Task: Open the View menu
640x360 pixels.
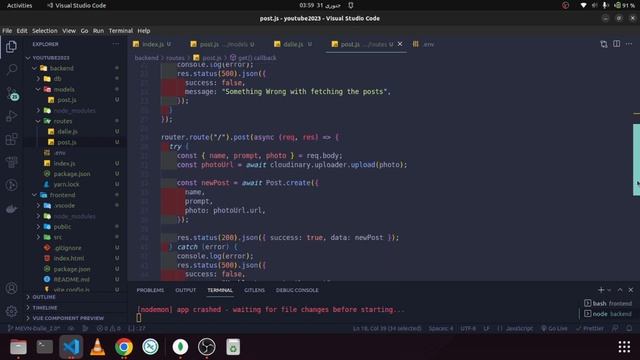Action: 69,31
